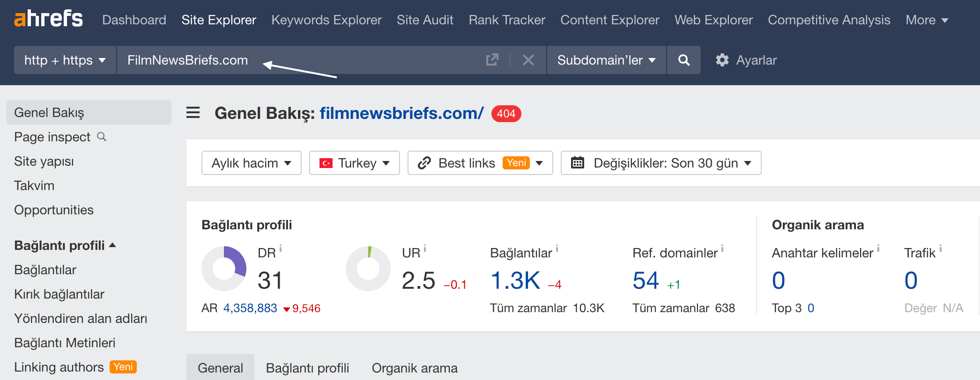
Task: Click the magnifier search button
Action: [684, 60]
